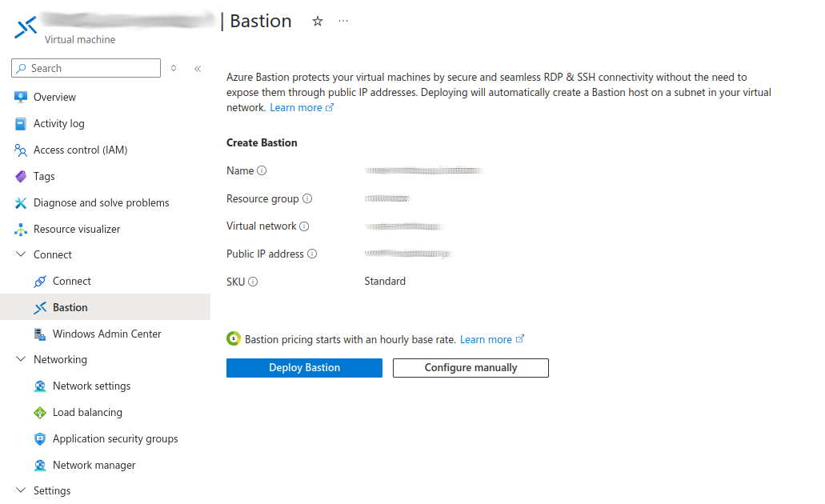Viewport: 825px width, 504px height.
Task: Click the Network settings icon
Action: (40, 386)
